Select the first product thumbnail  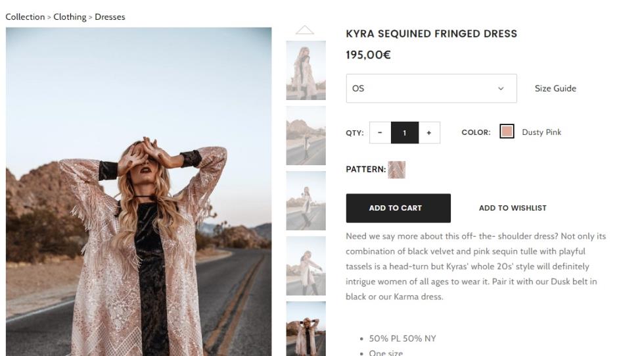[306, 70]
